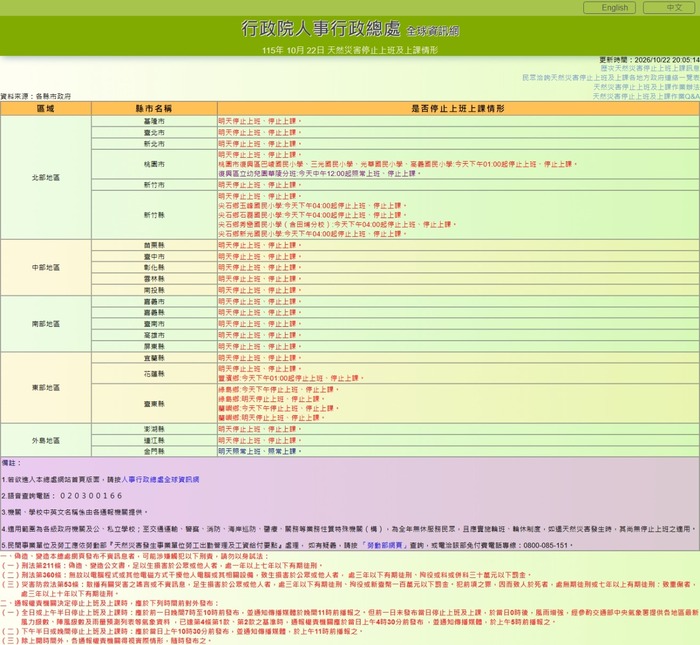Screen dimensions: 700x645
Task: Select the 桃園市 city cell
Action: [154, 164]
